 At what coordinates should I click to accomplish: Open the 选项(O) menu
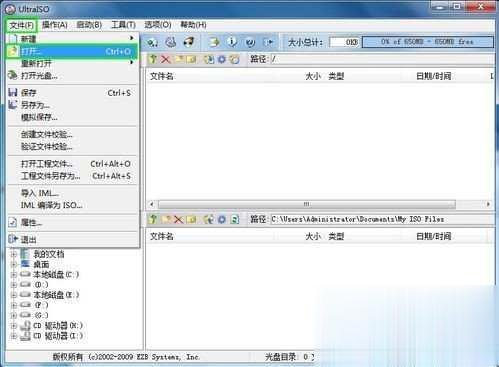(158, 25)
